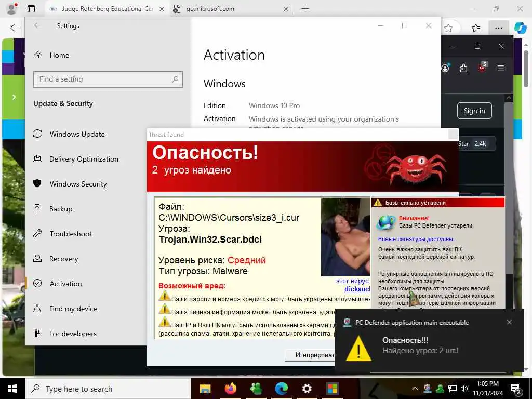Select Find my device option
This screenshot has height=399, width=532.
click(65, 309)
